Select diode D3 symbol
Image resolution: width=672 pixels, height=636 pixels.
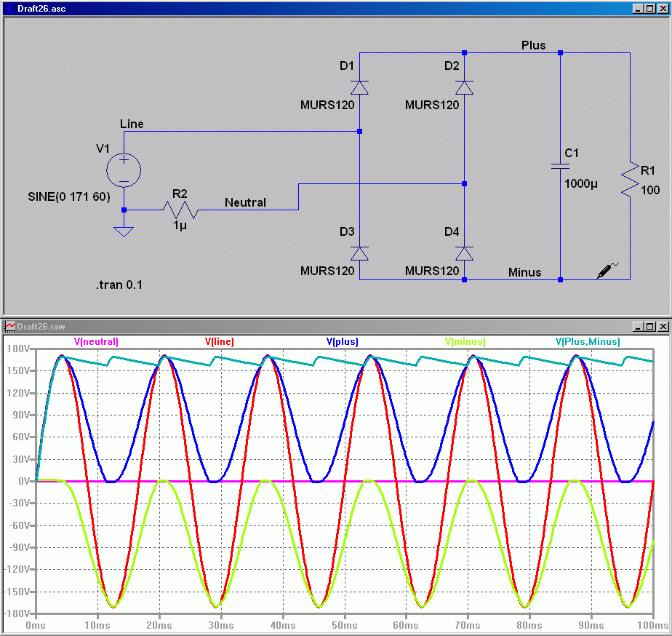(x=359, y=253)
